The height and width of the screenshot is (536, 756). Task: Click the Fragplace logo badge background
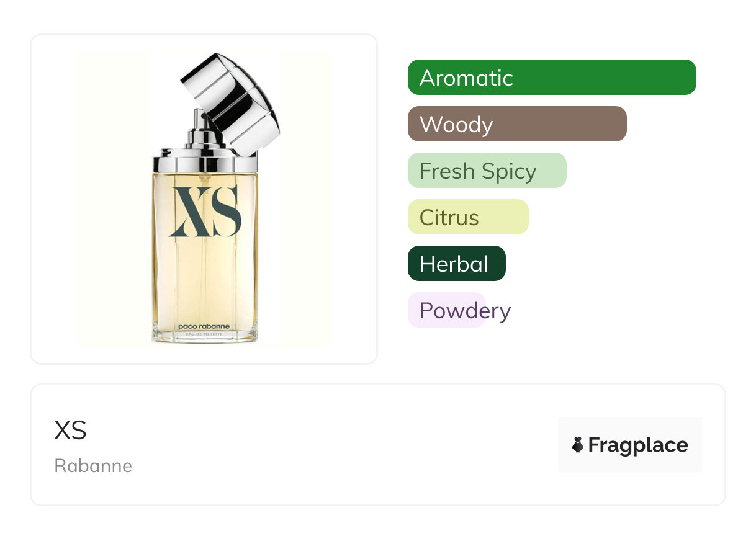[630, 445]
